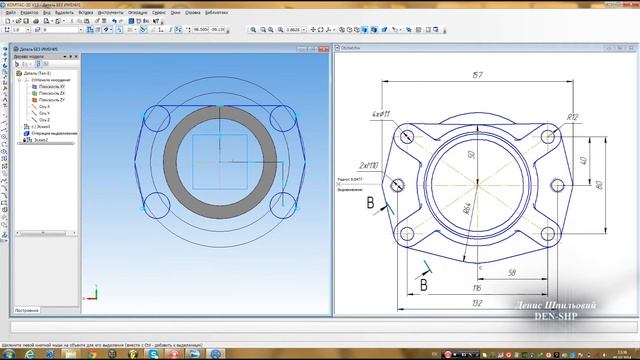Click the Undo arrow icon

click(114, 21)
